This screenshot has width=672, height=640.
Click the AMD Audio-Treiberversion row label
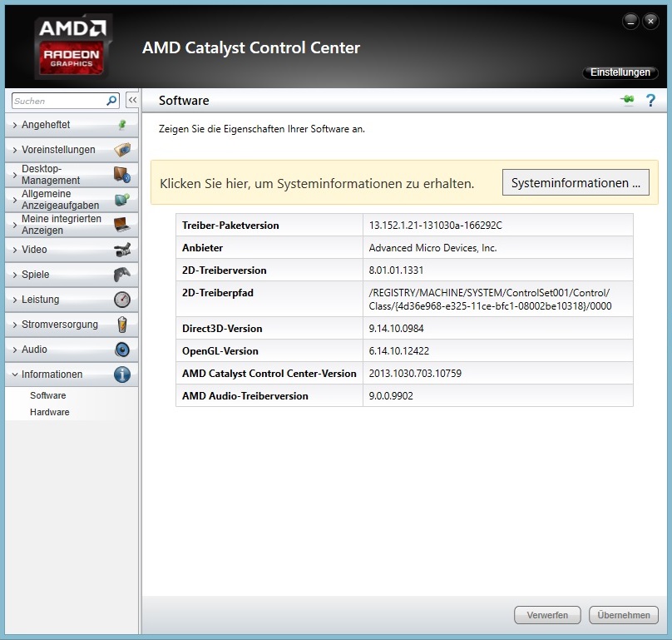point(245,396)
